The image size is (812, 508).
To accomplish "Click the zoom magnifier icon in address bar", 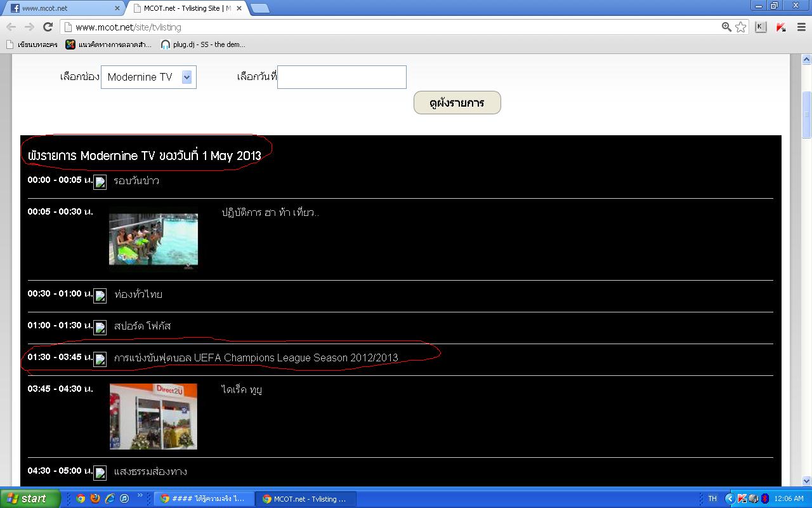I will pyautogui.click(x=726, y=27).
